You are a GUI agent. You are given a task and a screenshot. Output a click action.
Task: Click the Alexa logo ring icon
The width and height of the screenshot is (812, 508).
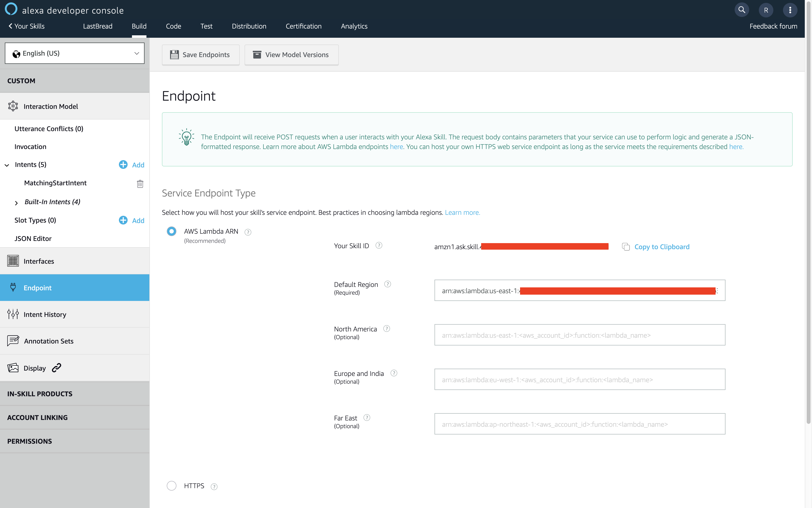pos(11,9)
